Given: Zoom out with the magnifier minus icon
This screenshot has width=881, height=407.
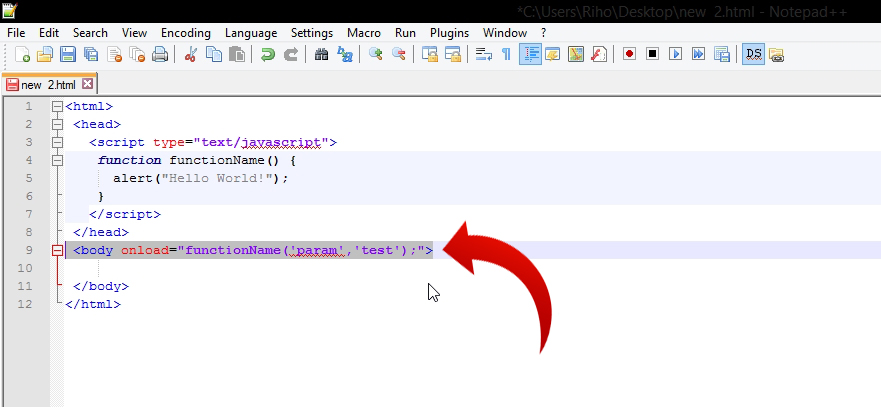Looking at the screenshot, I should (398, 55).
